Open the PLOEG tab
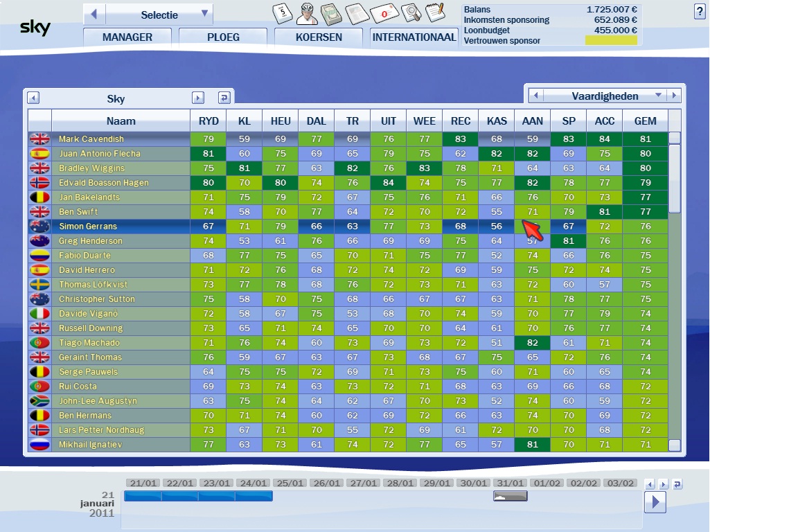Screen dimensions: 798x532 223,37
